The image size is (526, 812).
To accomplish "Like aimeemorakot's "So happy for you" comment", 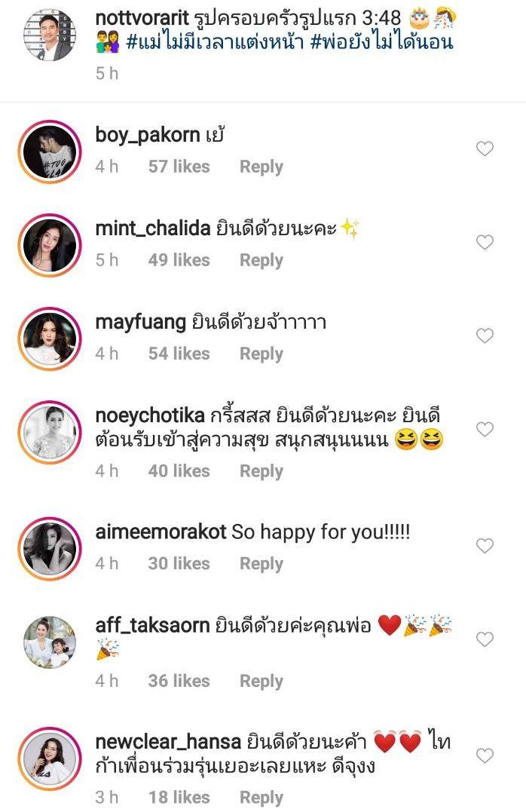I will (485, 546).
